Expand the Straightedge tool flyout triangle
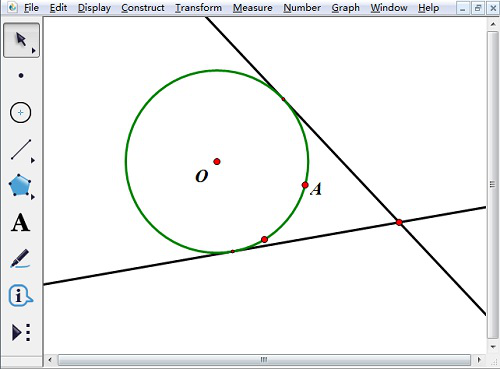Image resolution: width=500 pixels, height=369 pixels. (33, 161)
